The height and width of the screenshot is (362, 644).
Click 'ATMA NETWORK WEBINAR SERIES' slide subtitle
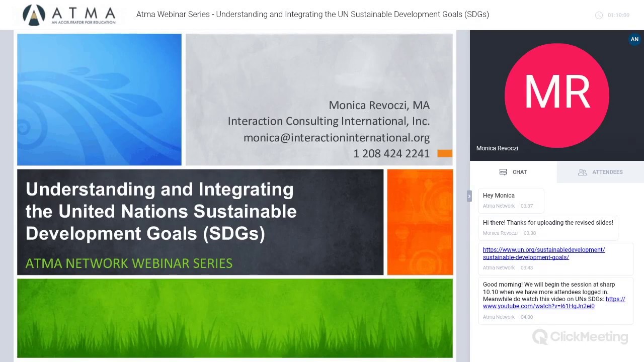coord(129,263)
